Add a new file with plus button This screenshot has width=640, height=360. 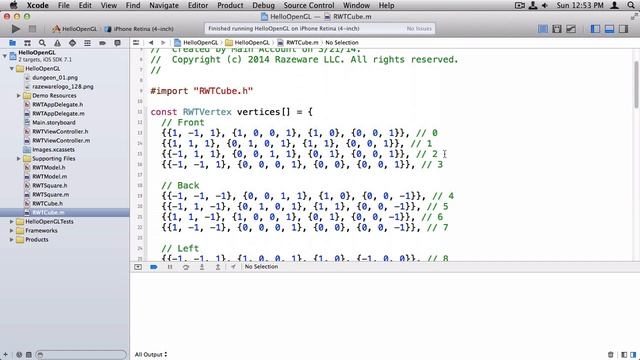[x=5, y=355]
